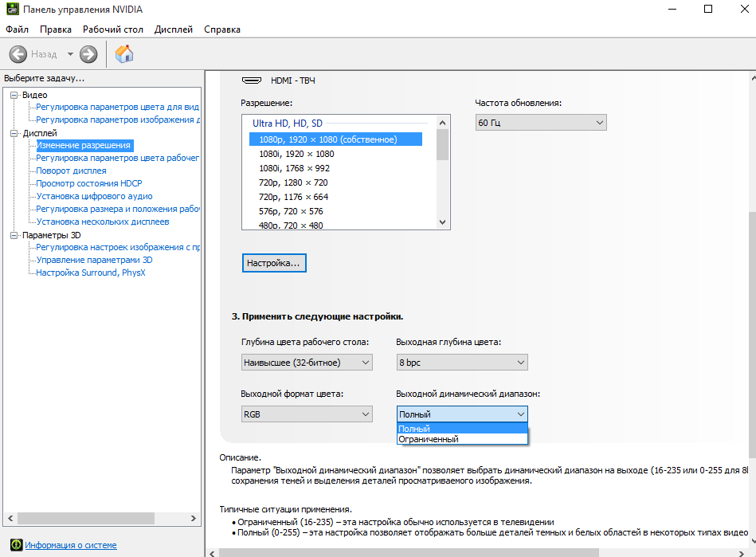756x557 pixels.
Task: Select Поворот дисплея in the task tree
Action: pyautogui.click(x=71, y=171)
